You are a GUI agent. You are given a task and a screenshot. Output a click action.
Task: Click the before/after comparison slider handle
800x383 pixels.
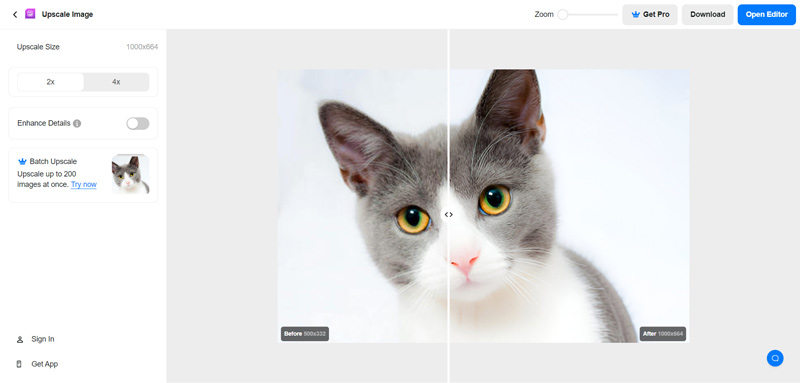pyautogui.click(x=448, y=215)
